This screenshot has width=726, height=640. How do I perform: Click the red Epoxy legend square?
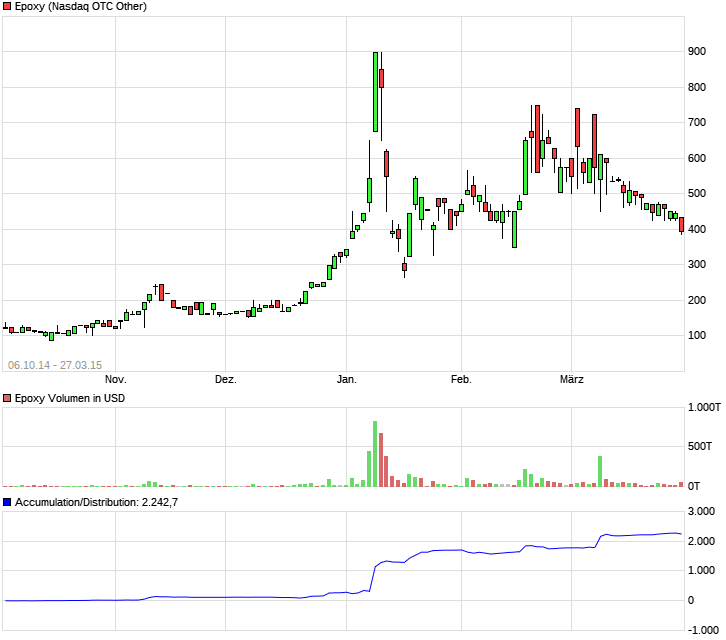tap(7, 6)
